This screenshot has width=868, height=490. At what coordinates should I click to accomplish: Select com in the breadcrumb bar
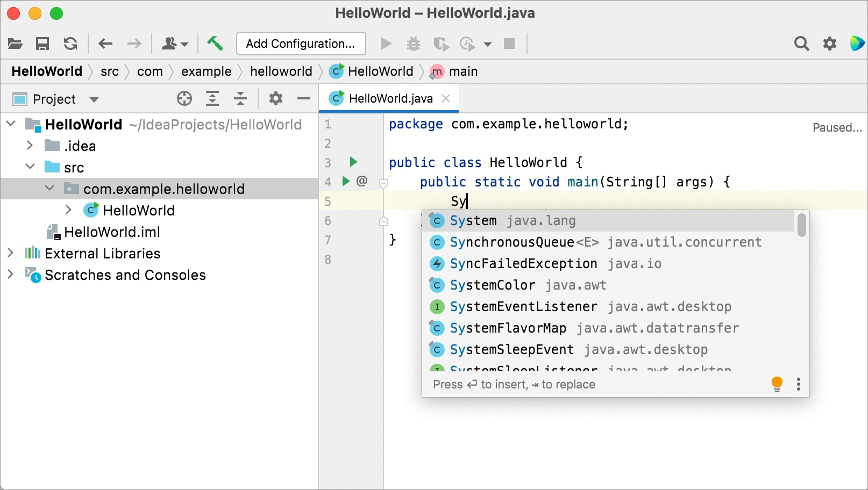(150, 71)
